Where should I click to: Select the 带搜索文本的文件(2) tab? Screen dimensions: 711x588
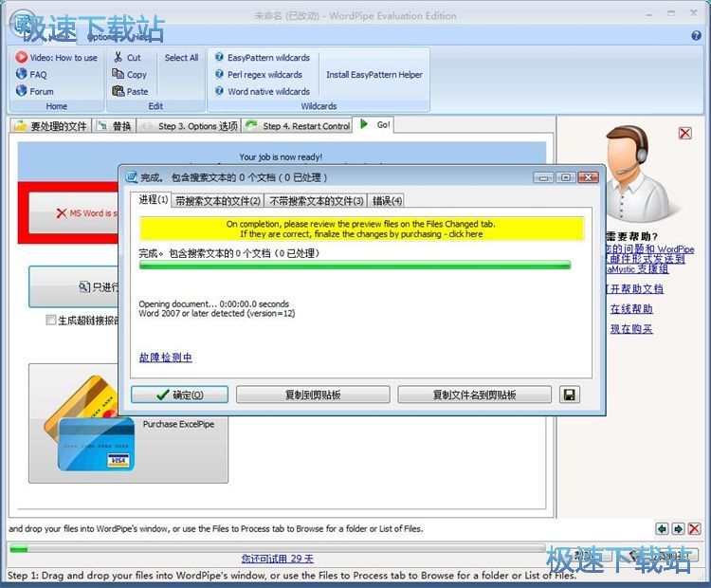pos(218,200)
